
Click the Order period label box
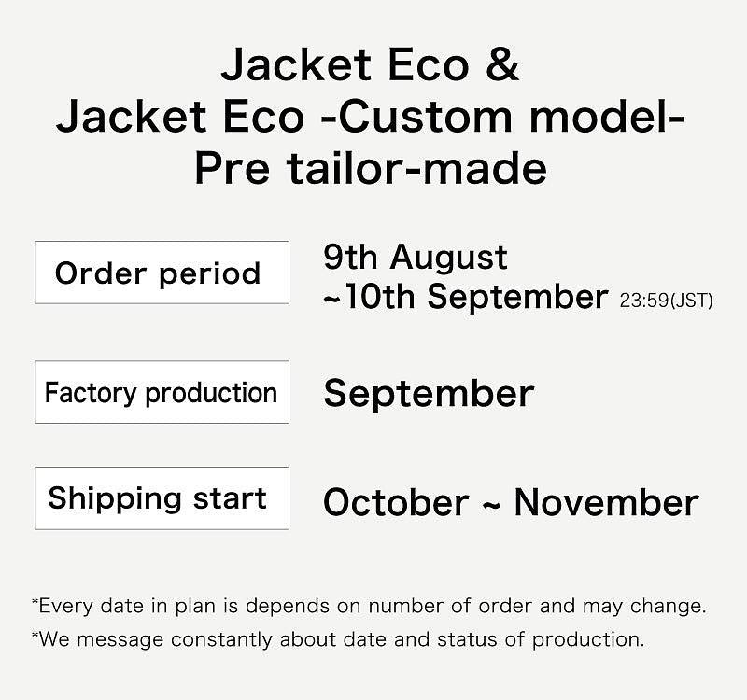[162, 273]
